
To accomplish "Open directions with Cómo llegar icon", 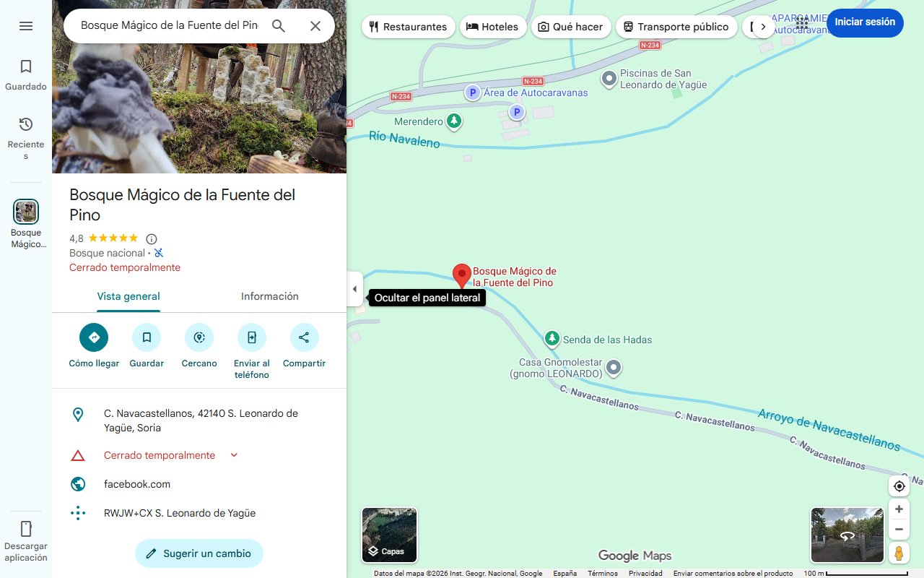I will pyautogui.click(x=93, y=337).
